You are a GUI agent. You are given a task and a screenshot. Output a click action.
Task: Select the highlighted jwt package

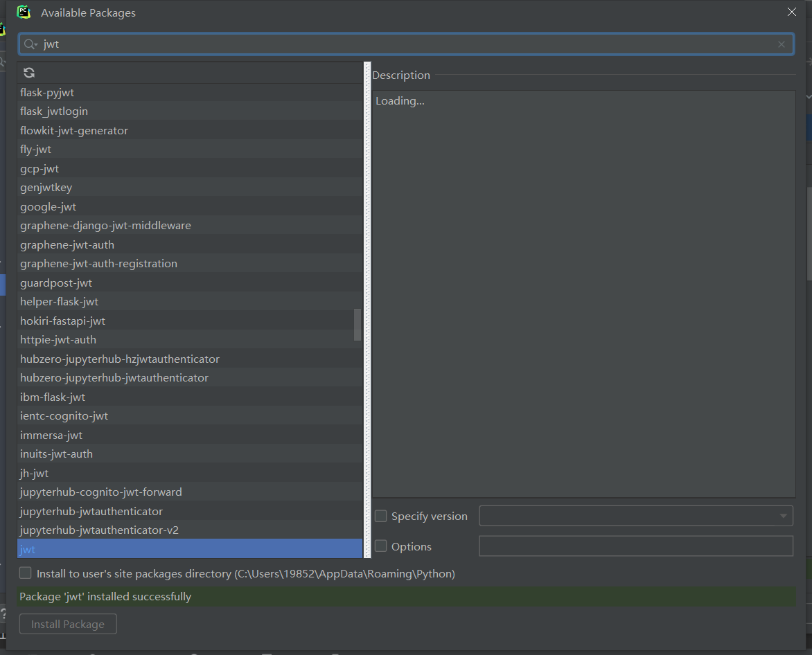pyautogui.click(x=190, y=549)
